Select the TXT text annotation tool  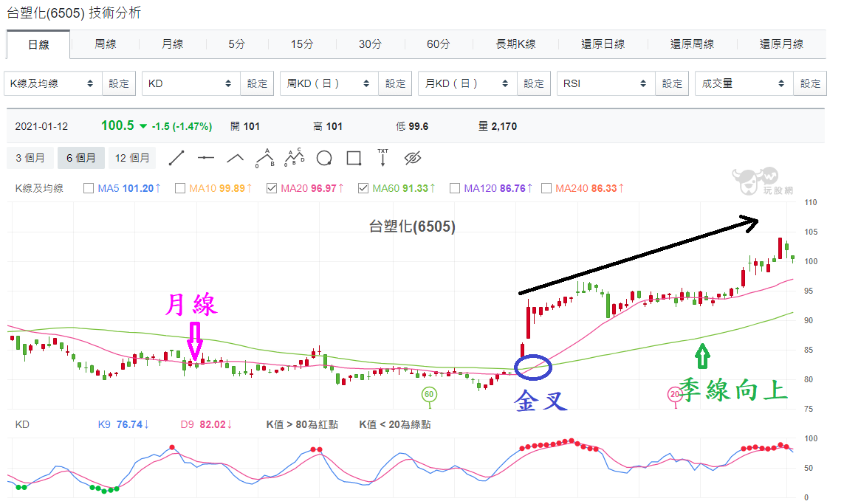tap(382, 158)
